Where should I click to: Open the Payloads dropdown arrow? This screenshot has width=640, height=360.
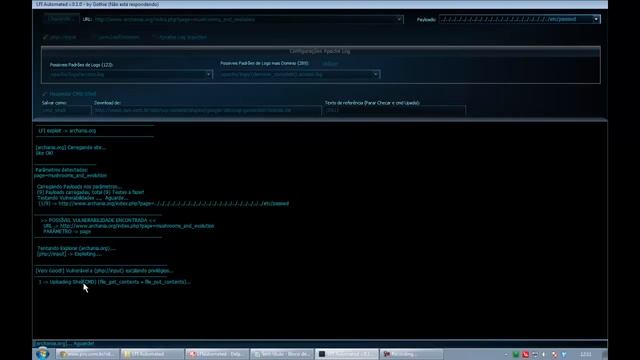tap(596, 19)
